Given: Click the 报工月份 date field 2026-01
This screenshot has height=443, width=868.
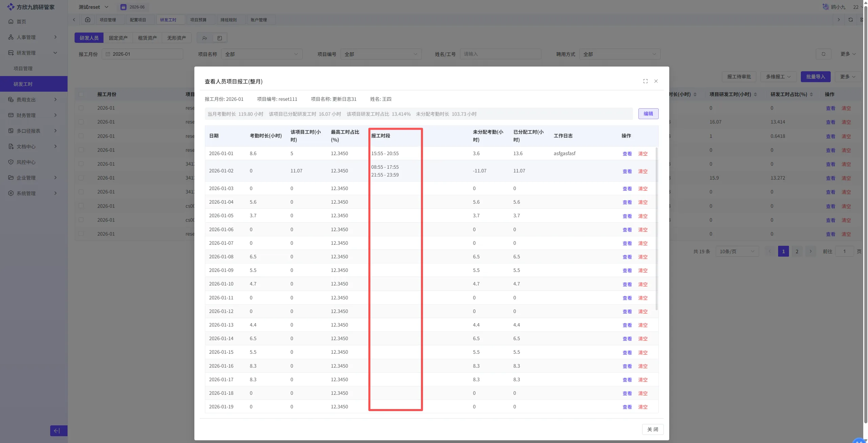Looking at the screenshot, I should [x=142, y=54].
